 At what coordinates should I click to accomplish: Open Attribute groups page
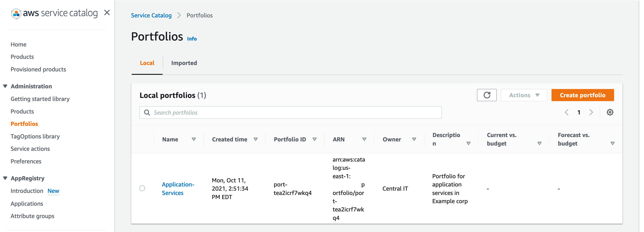(32, 216)
